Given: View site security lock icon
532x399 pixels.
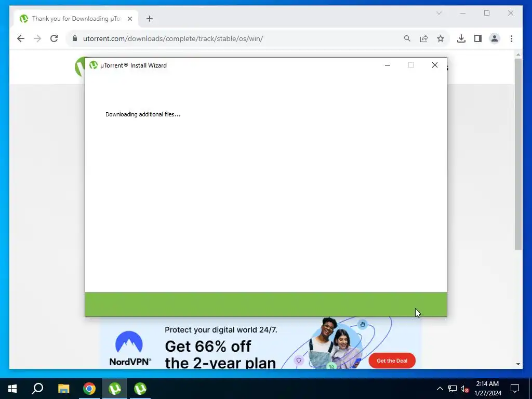Looking at the screenshot, I should point(75,38).
